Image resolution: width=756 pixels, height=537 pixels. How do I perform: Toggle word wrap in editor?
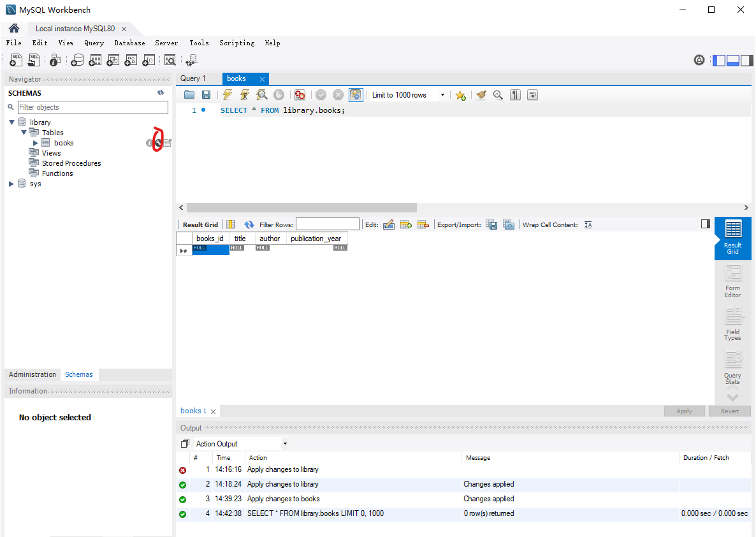click(x=532, y=95)
